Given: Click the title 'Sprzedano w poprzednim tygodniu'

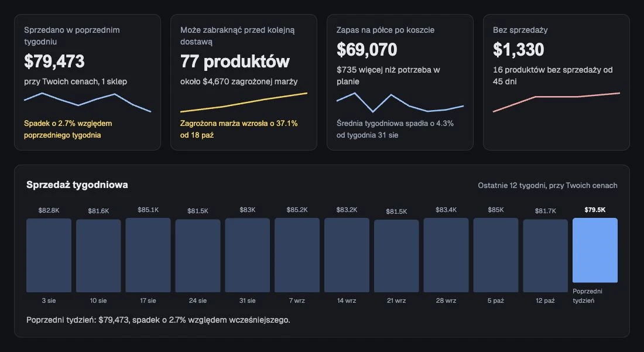Looking at the screenshot, I should click(72, 36).
